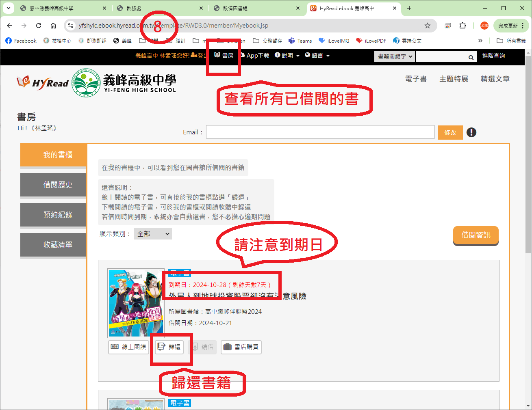532x410 pixels.
Task: Open the tab search dropdown arrow
Action: tap(8, 8)
